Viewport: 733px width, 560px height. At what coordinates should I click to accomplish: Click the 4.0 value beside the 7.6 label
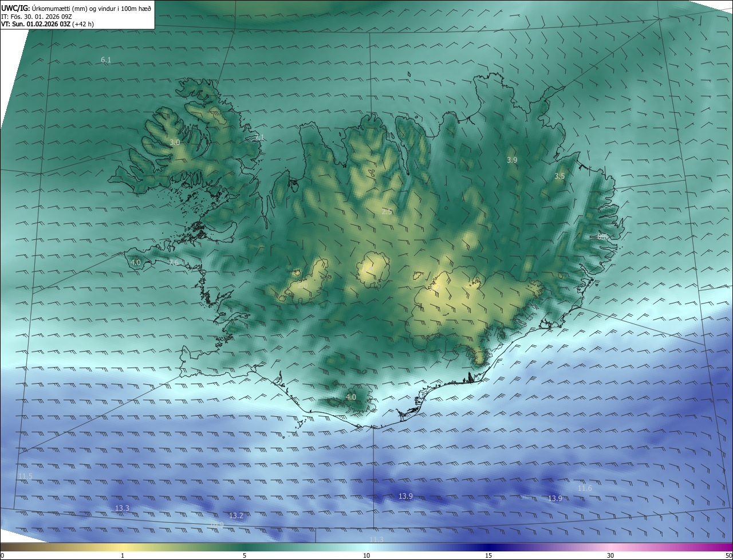click(136, 263)
